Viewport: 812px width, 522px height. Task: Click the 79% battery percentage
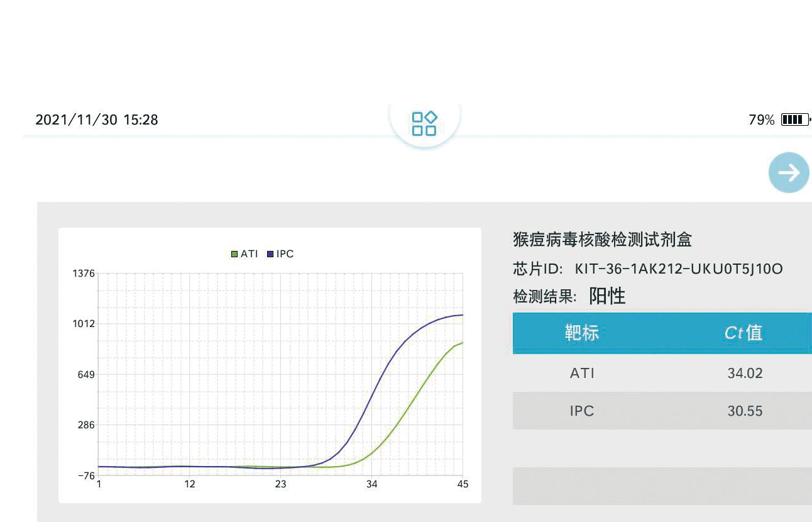coord(761,120)
